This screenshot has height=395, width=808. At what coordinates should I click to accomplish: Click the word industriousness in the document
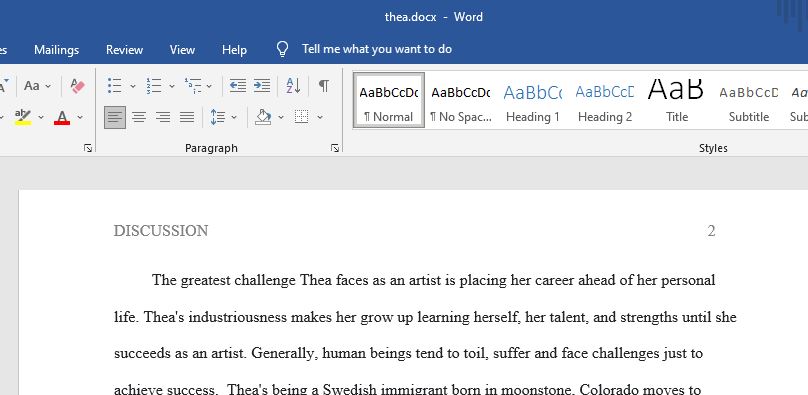tap(238, 317)
